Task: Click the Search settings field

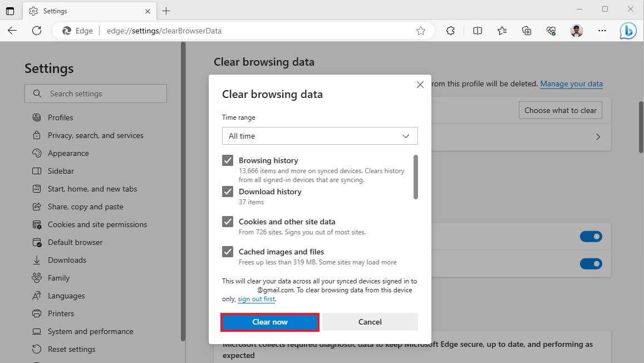Action: [96, 94]
